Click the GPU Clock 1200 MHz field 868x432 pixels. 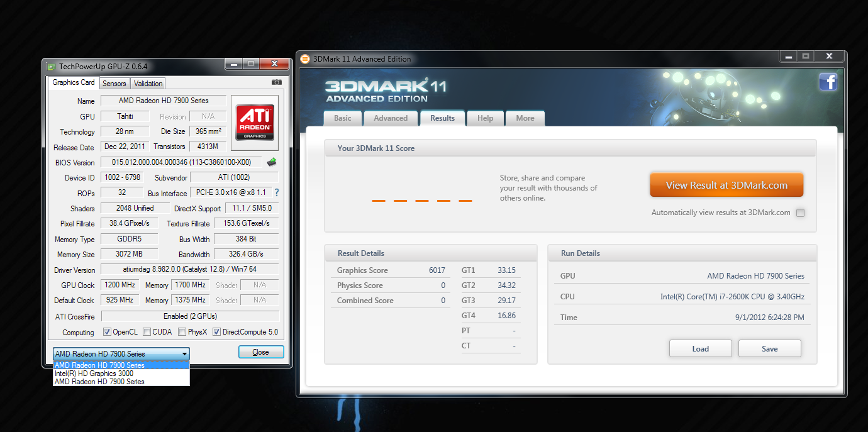(121, 285)
